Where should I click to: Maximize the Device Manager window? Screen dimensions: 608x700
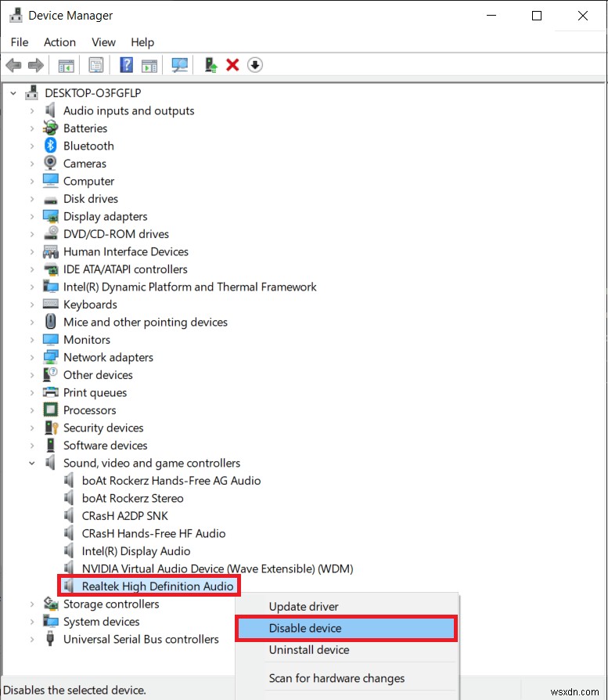[537, 16]
